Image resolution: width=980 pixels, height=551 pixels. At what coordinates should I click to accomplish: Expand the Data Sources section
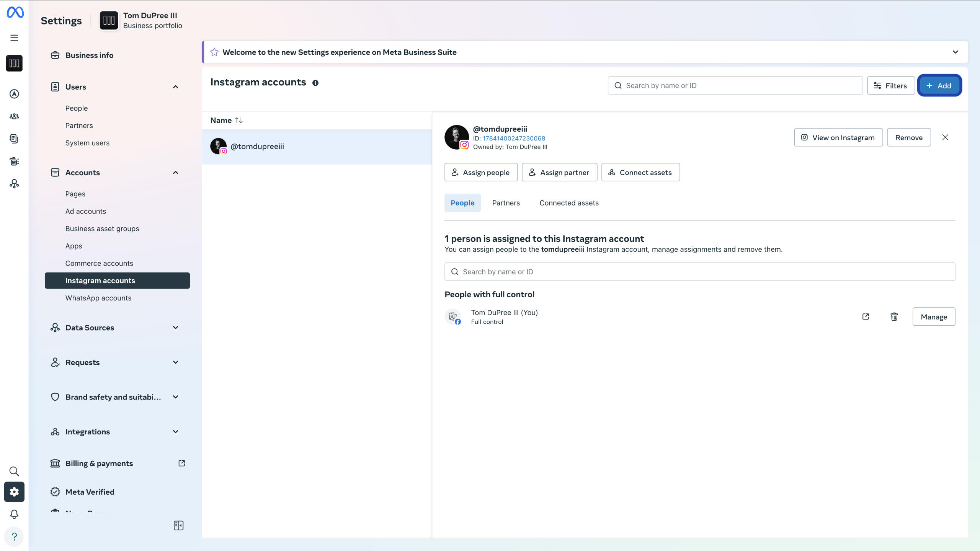point(175,328)
